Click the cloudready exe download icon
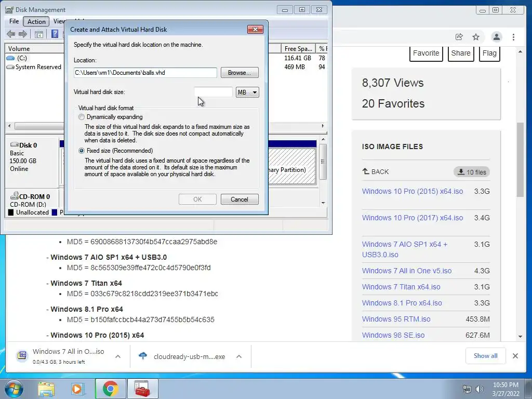The height and width of the screenshot is (399, 532). click(143, 356)
